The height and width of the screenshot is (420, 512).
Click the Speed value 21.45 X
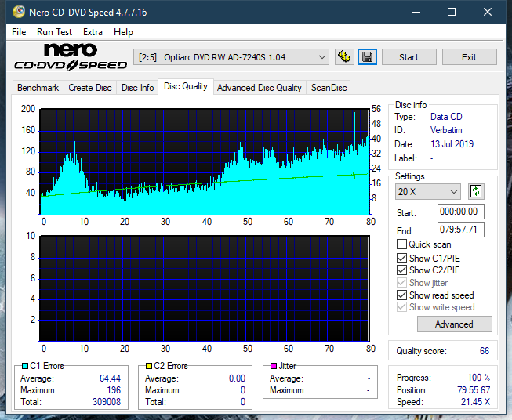click(475, 402)
